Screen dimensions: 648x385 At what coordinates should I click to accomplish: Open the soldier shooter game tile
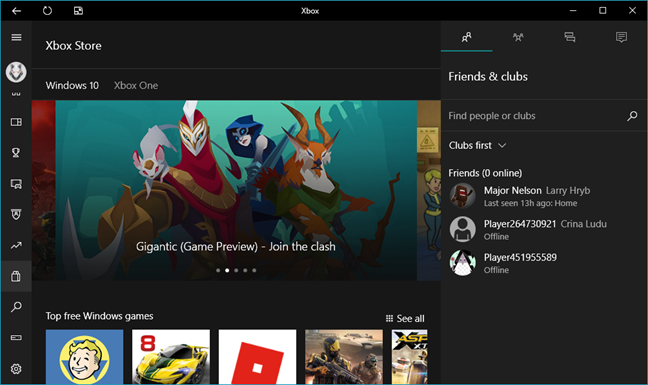coord(344,357)
